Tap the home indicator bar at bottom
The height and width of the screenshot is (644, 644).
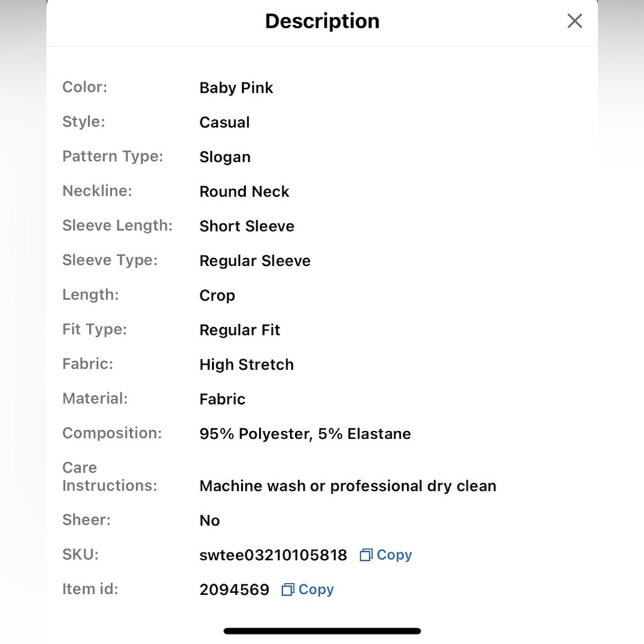point(322,631)
